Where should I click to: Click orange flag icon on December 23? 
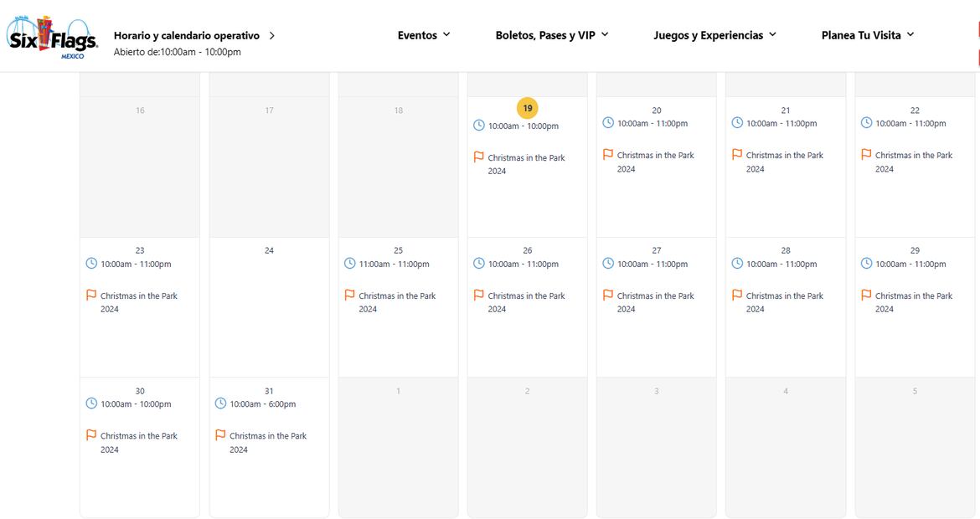click(92, 295)
